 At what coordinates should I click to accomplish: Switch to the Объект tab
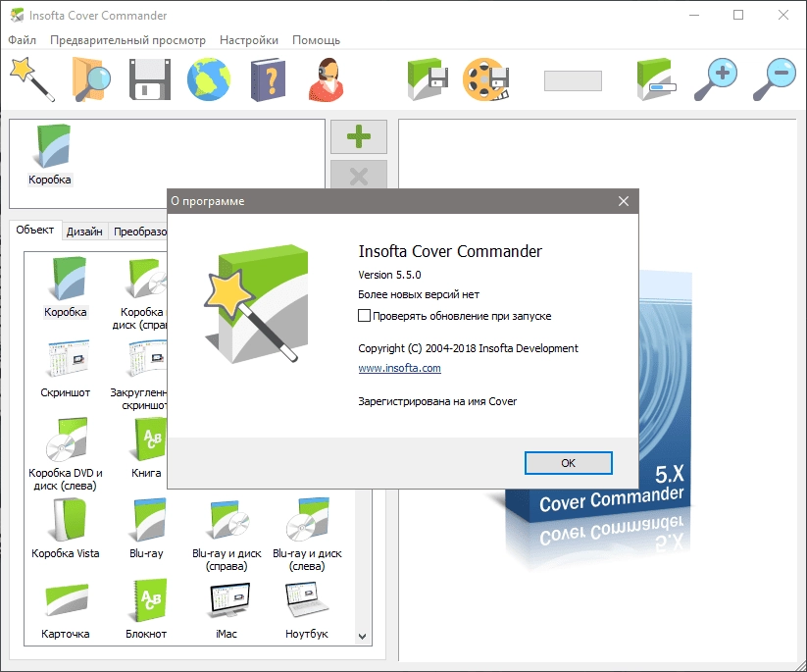coord(35,230)
